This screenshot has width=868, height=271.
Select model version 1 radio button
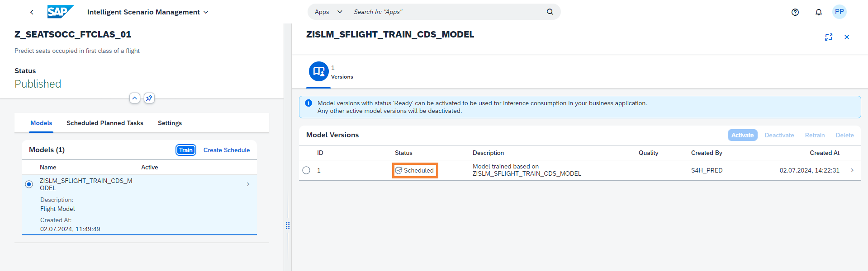306,170
